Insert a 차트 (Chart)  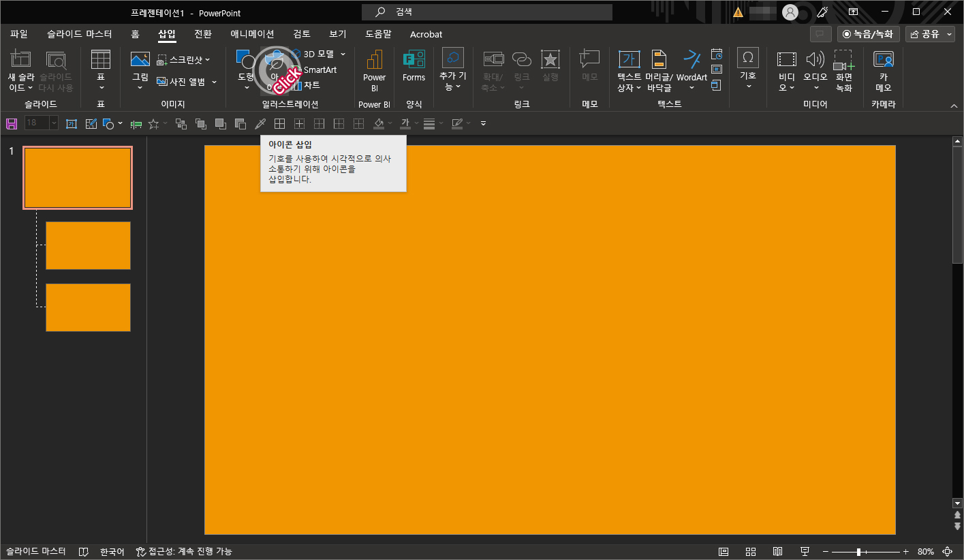pos(305,85)
